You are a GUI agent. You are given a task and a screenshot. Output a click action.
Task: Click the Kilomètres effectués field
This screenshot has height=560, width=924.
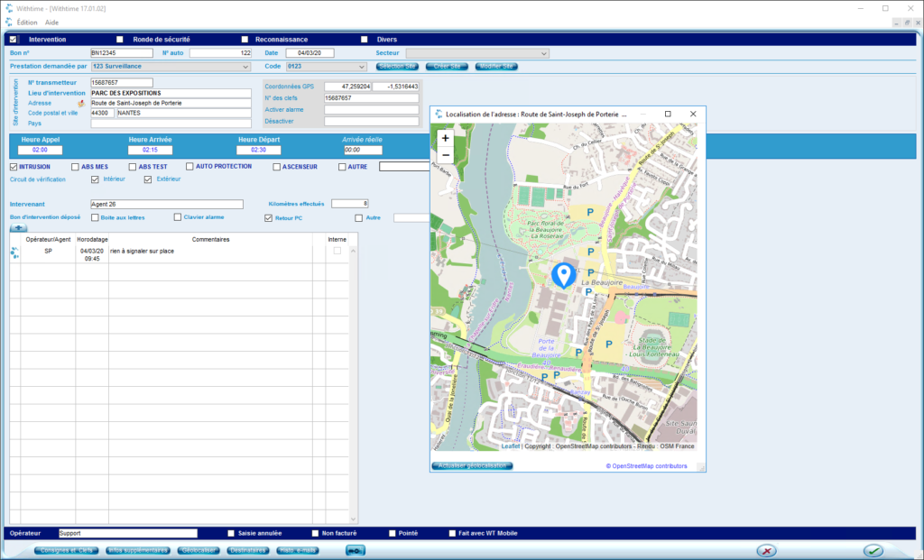coord(350,204)
